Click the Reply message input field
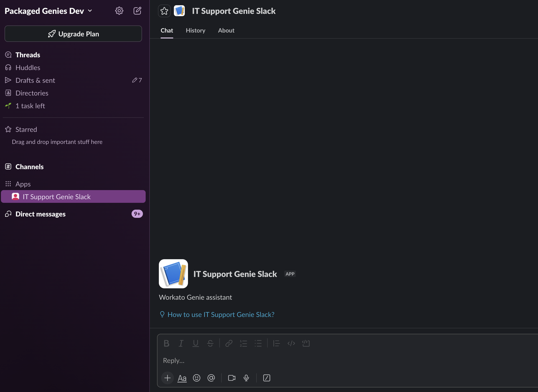Screen dimensions: 538x392 [348, 360]
